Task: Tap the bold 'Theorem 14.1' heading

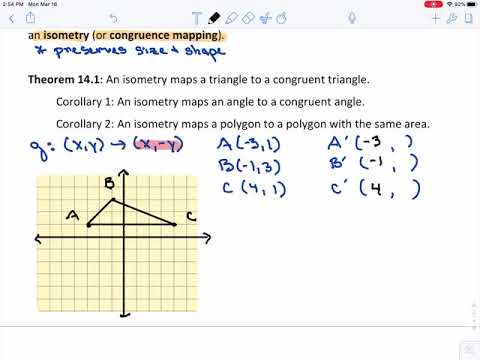Action: [64, 80]
